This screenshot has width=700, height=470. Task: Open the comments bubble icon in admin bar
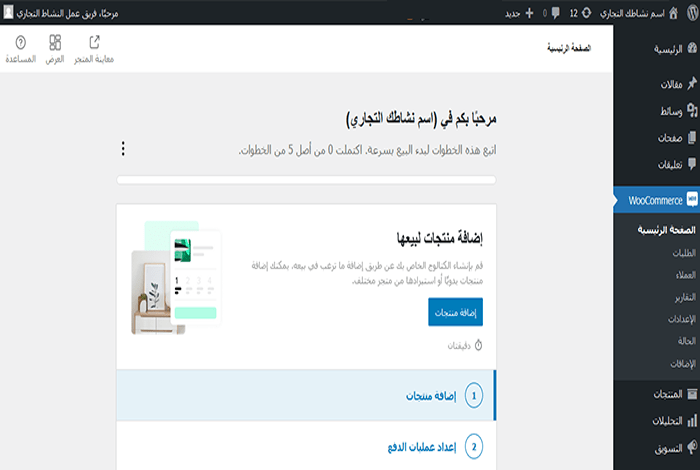coord(555,13)
